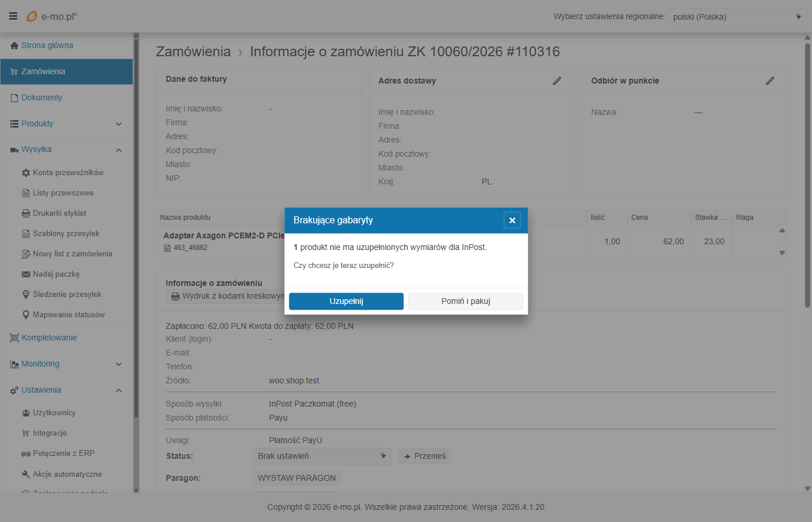This screenshot has width=812, height=522.
Task: Close the Brakujące gabaryty dialog
Action: point(512,220)
